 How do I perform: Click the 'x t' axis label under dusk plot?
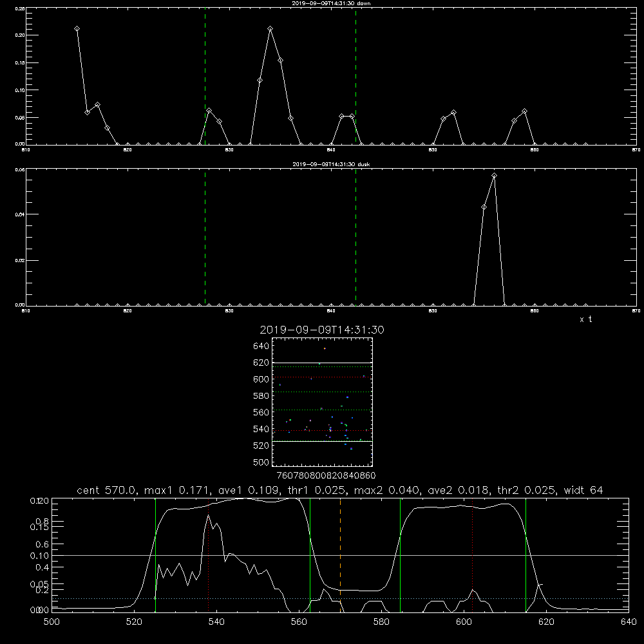pyautogui.click(x=585, y=319)
